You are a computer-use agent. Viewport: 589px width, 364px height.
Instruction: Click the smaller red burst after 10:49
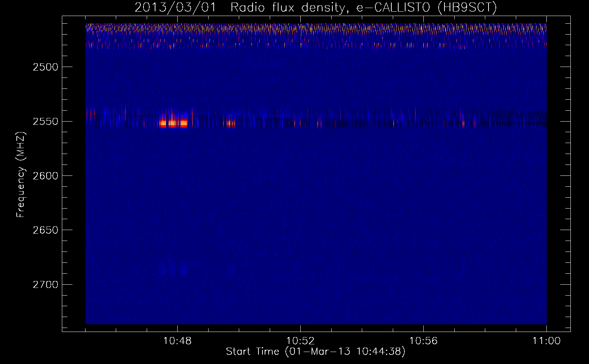coord(230,123)
